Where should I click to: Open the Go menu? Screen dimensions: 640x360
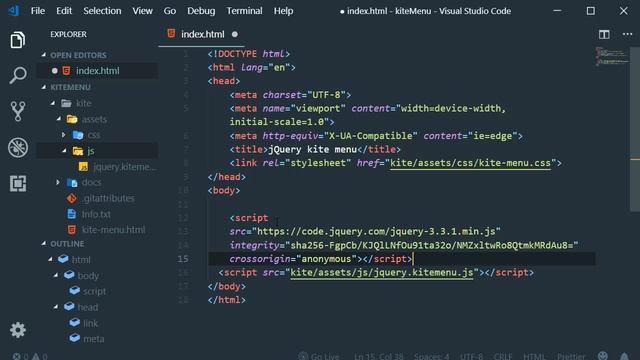(x=170, y=11)
